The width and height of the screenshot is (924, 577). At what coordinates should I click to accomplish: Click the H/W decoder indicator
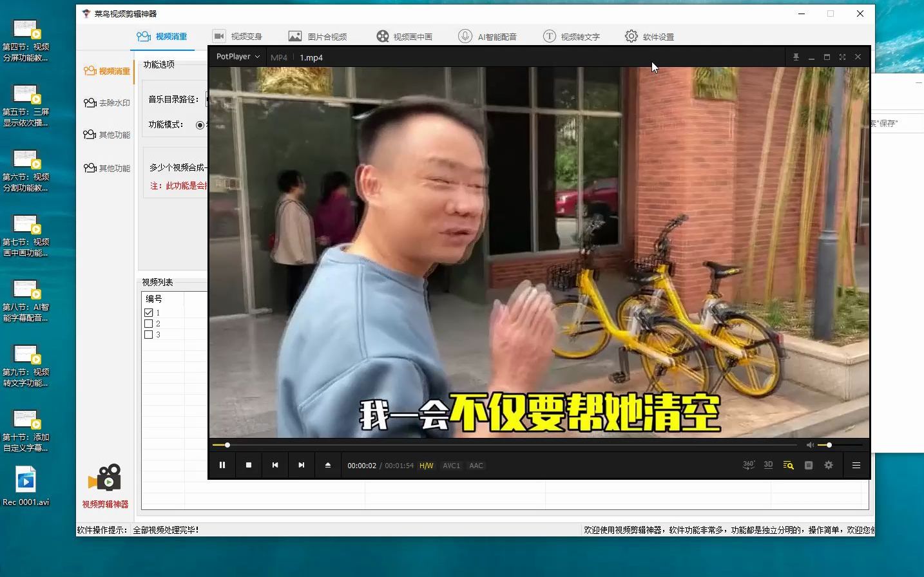click(x=426, y=465)
